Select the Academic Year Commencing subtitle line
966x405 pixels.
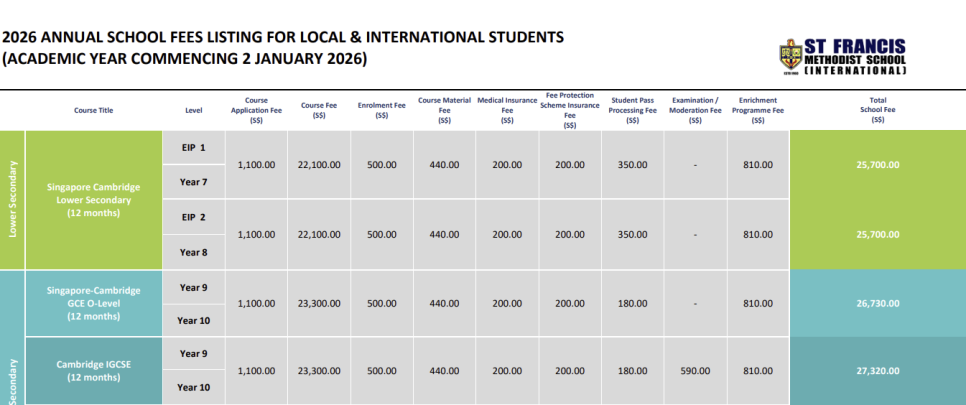pyautogui.click(x=185, y=59)
